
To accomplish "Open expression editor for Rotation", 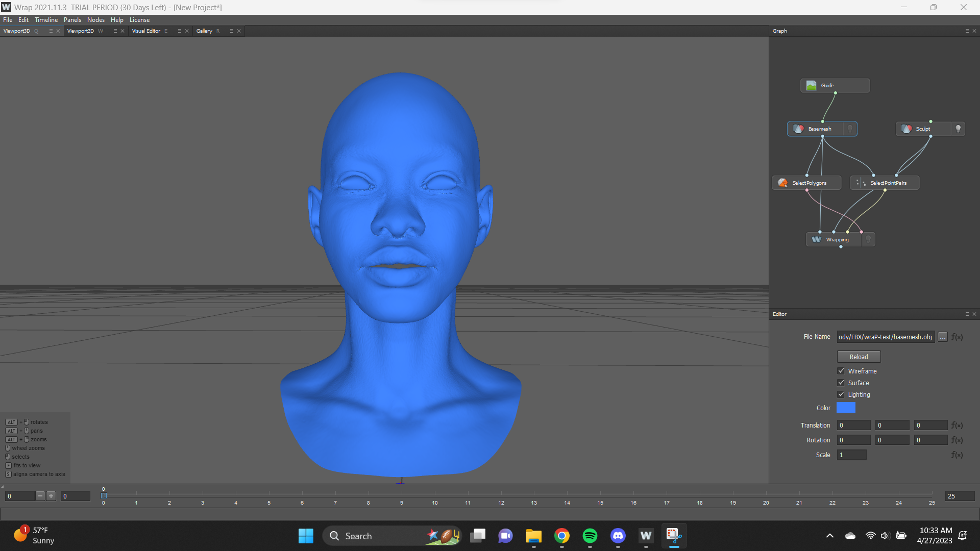I will pyautogui.click(x=957, y=440).
